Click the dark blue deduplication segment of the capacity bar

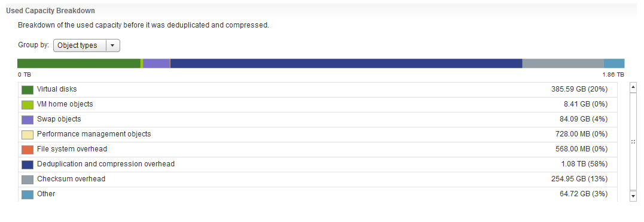346,63
